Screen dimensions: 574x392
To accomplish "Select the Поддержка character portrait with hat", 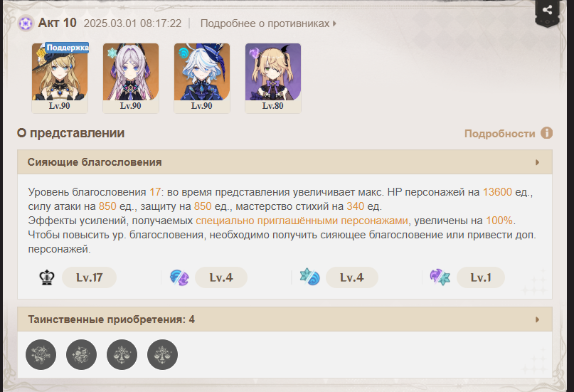I will [60, 78].
